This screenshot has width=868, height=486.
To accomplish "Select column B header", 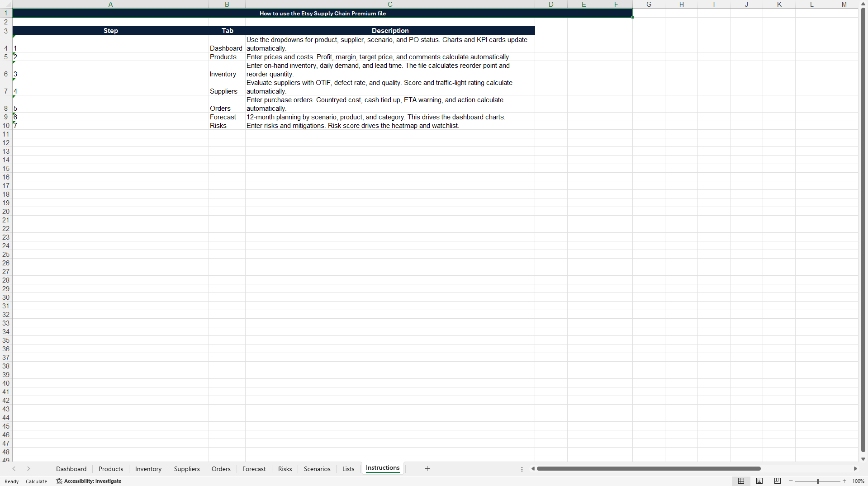I will point(227,4).
